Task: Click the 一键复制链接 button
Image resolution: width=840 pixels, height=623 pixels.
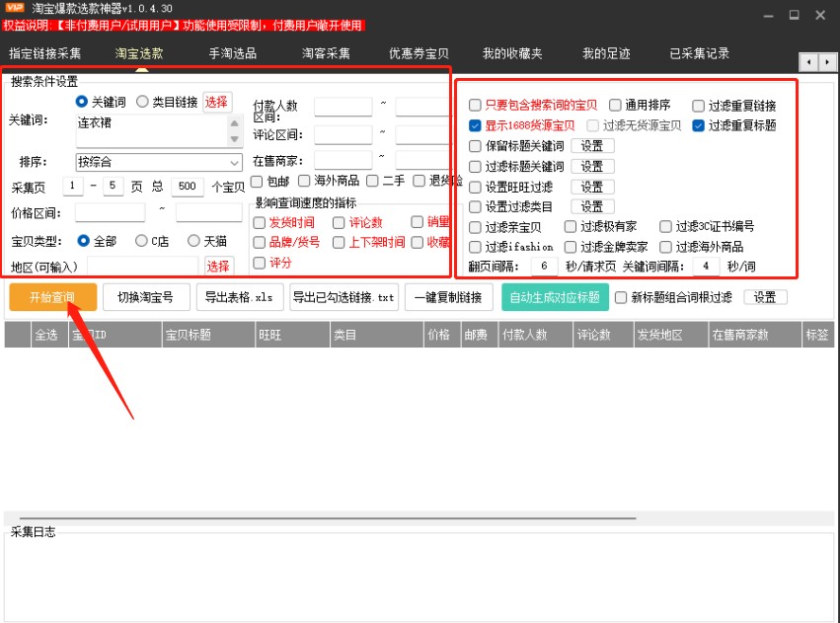Action: pyautogui.click(x=449, y=297)
